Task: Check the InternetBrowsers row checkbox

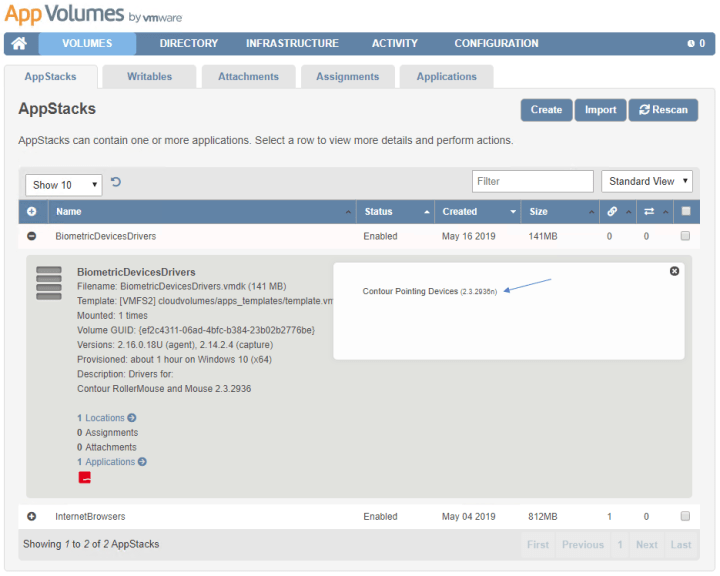Action: [x=685, y=517]
